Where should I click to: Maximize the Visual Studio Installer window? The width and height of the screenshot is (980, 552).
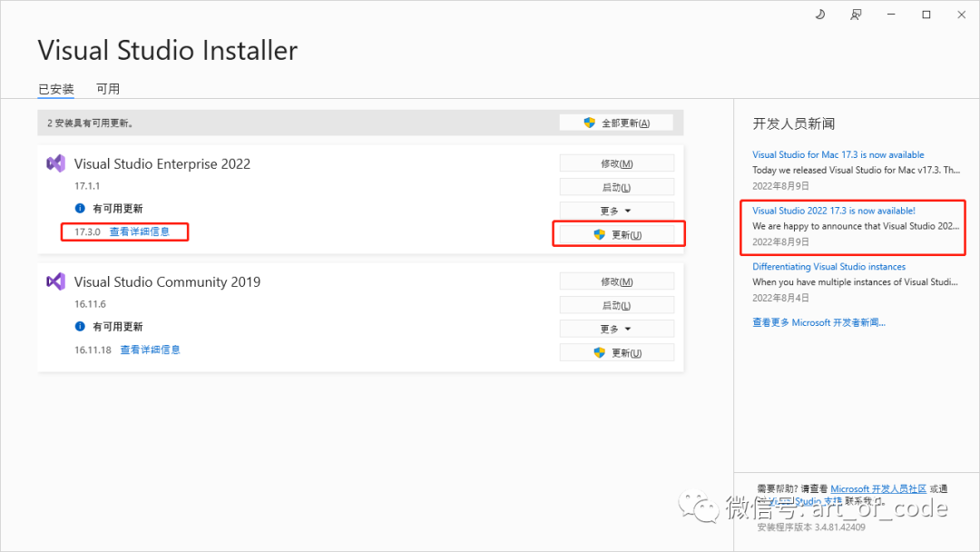click(926, 15)
